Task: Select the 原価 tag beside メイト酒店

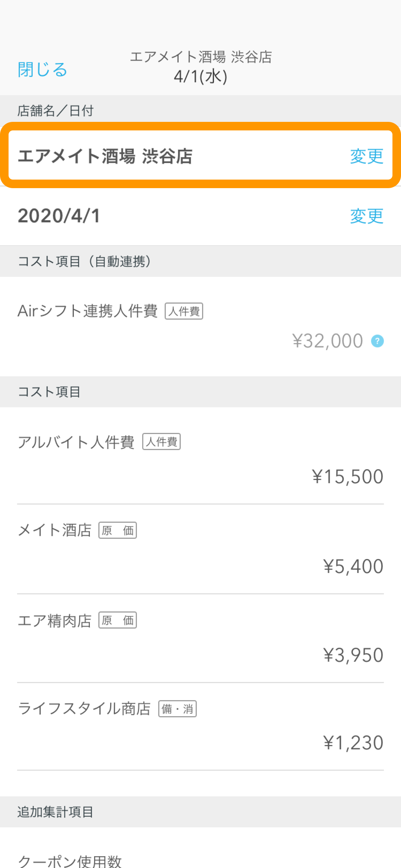Action: [118, 530]
